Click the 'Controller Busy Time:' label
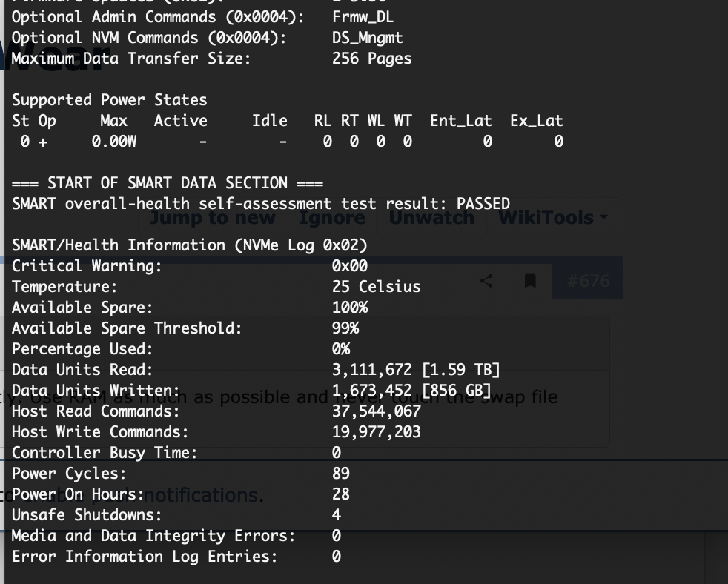This screenshot has width=728, height=584. pos(105,453)
